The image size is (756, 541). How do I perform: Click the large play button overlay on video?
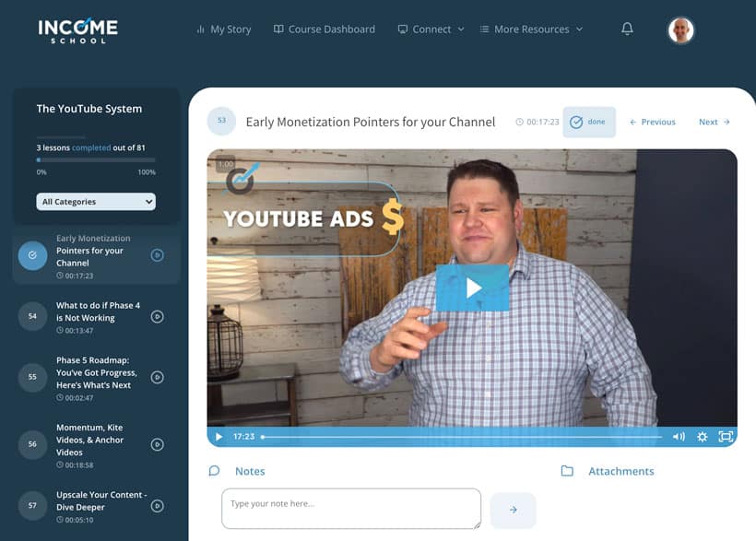click(472, 288)
